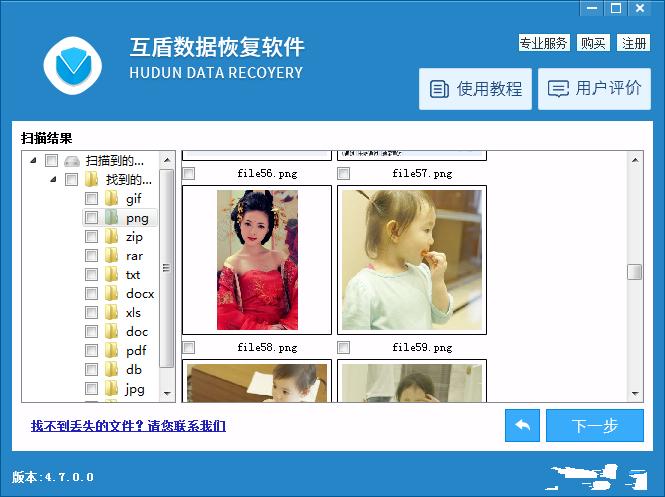This screenshot has width=665, height=497.
Task: Tick the txt folder checkbox
Action: coord(91,274)
